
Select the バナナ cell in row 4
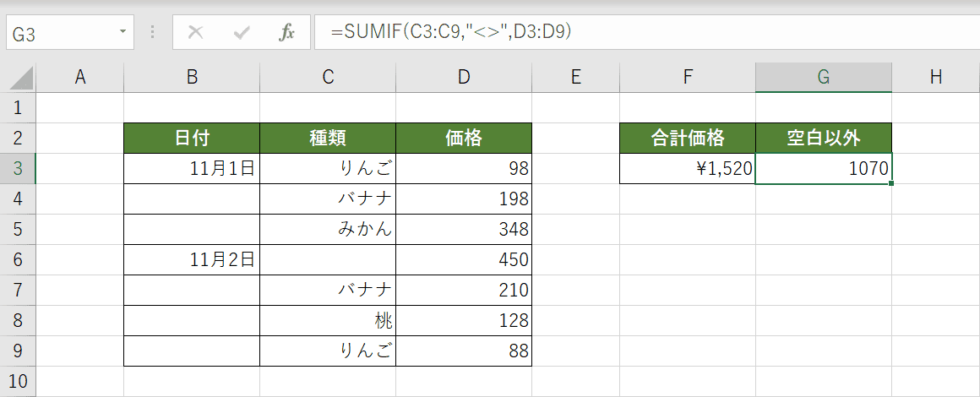[x=328, y=198]
